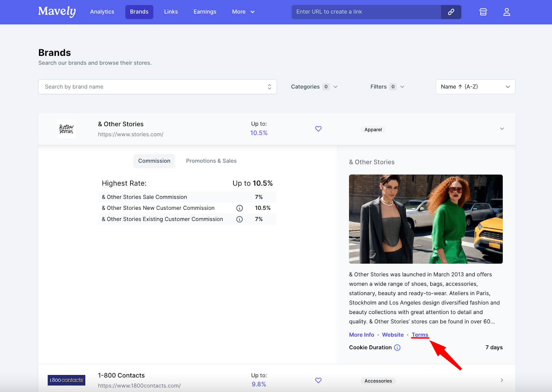Open the Earnings page

(205, 12)
